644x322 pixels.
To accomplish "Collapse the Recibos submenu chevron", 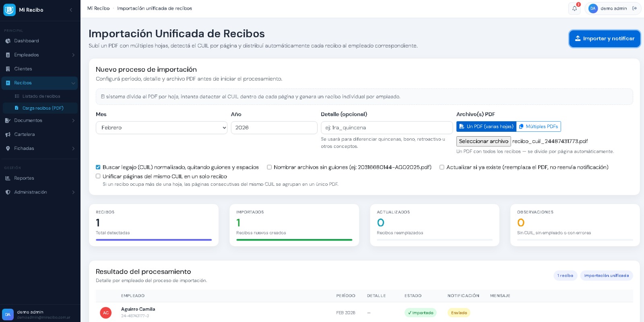I will tap(73, 83).
